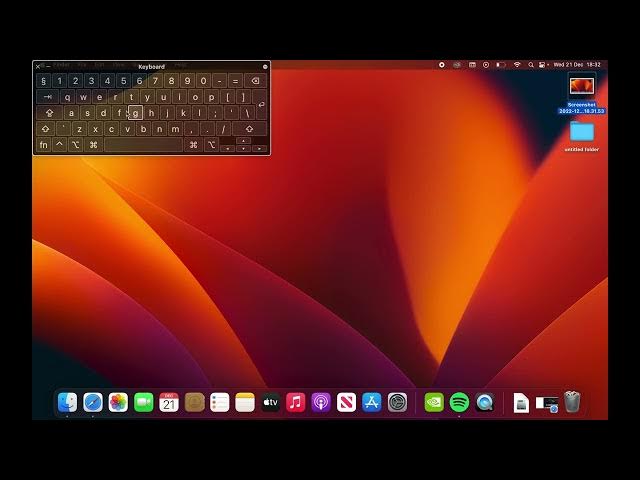Open Contacts app in Dock
The image size is (640, 480).
pyautogui.click(x=194, y=402)
